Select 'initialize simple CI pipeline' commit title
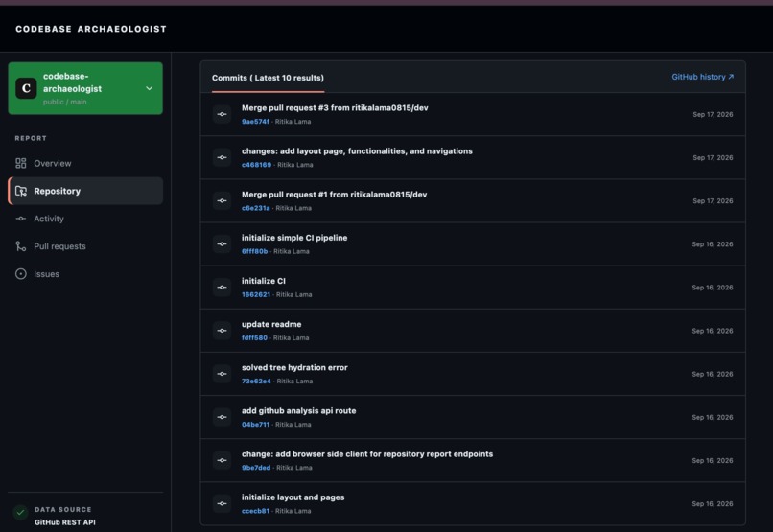773x532 pixels. coord(294,238)
